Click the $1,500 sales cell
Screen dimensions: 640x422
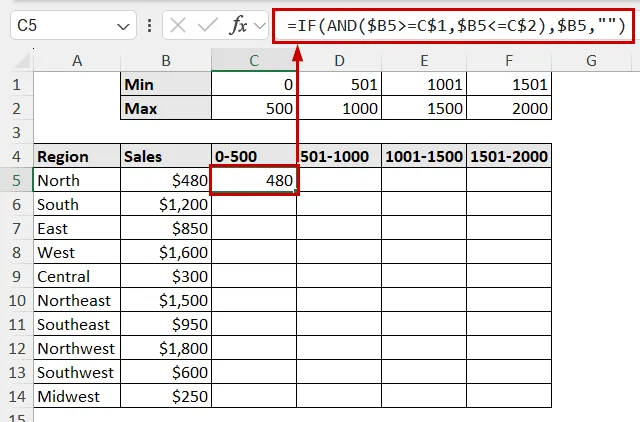click(166, 300)
